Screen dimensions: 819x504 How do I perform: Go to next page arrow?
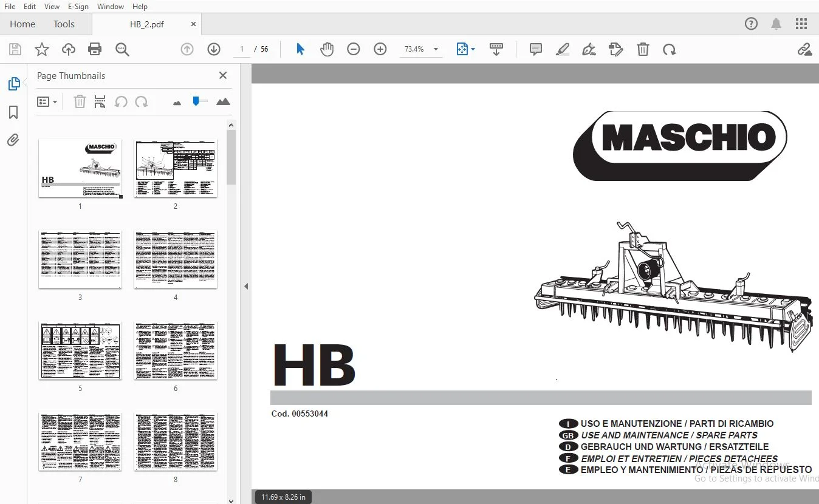pyautogui.click(x=214, y=50)
